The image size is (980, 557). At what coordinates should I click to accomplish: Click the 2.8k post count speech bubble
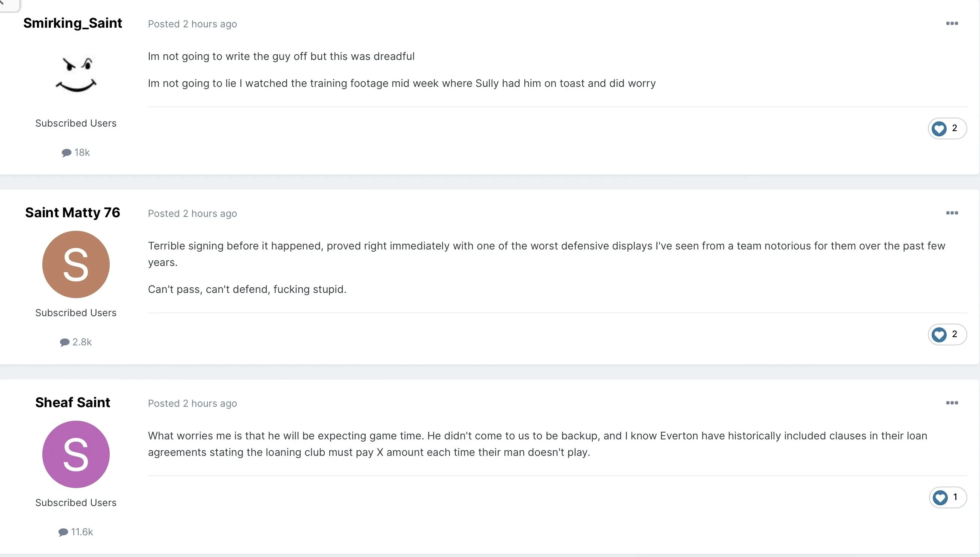65,342
